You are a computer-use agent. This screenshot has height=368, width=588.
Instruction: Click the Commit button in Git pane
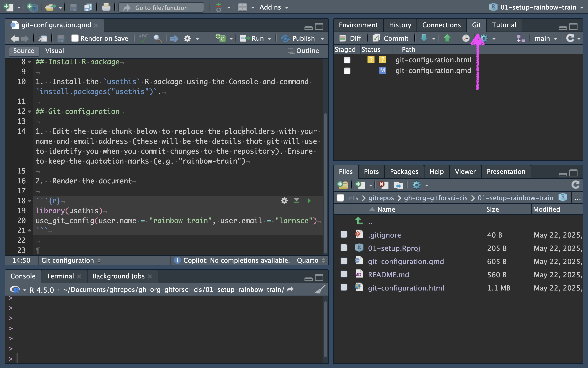pyautogui.click(x=390, y=39)
